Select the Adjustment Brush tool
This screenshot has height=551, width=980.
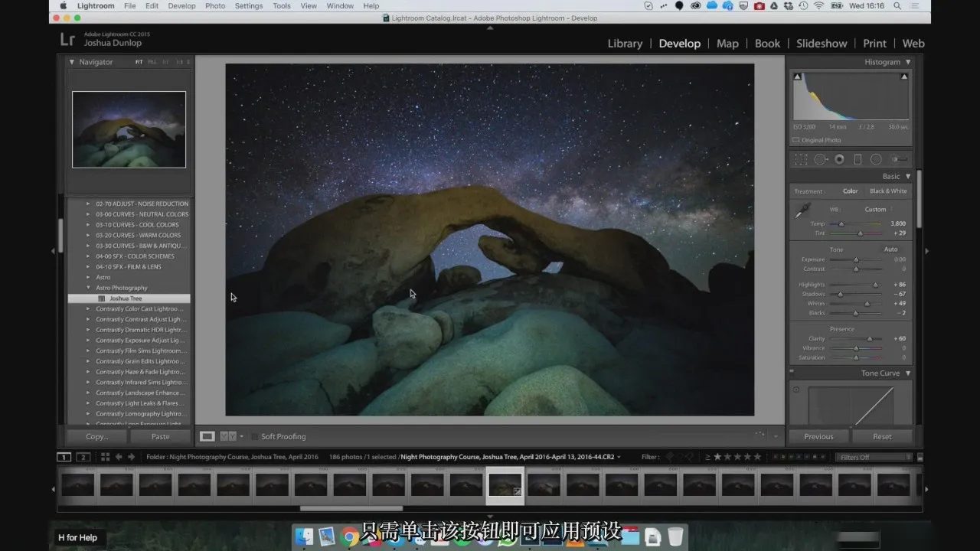point(900,159)
